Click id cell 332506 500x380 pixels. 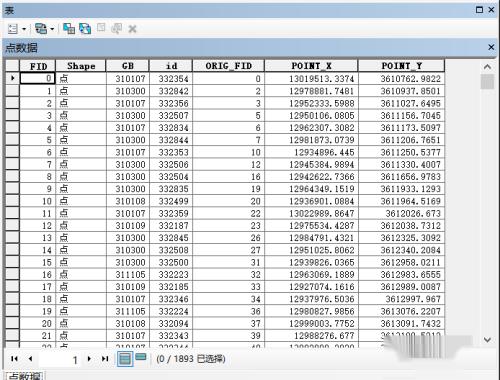point(171,165)
